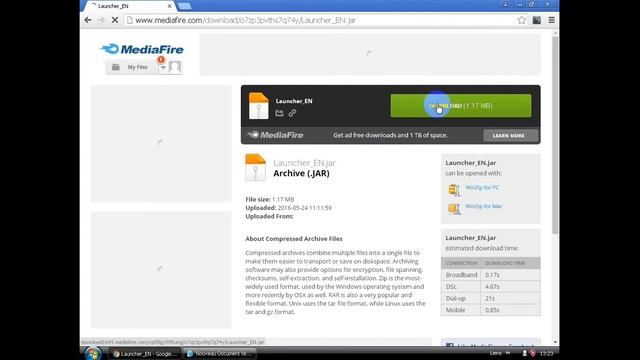
Task: Click the user avatar icon
Action: [175, 67]
